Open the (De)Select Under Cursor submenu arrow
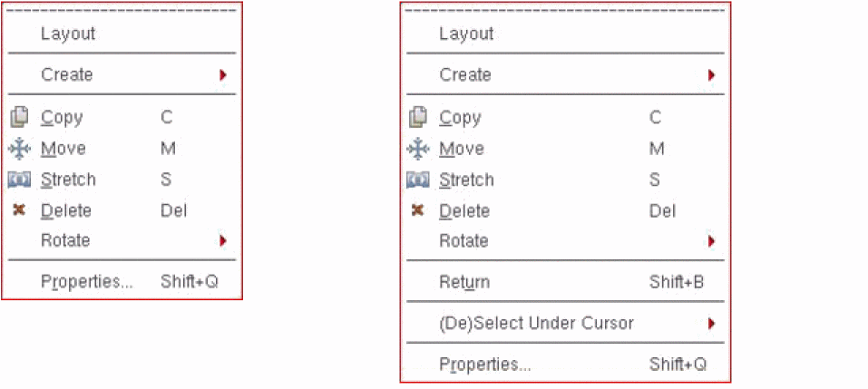 712,323
